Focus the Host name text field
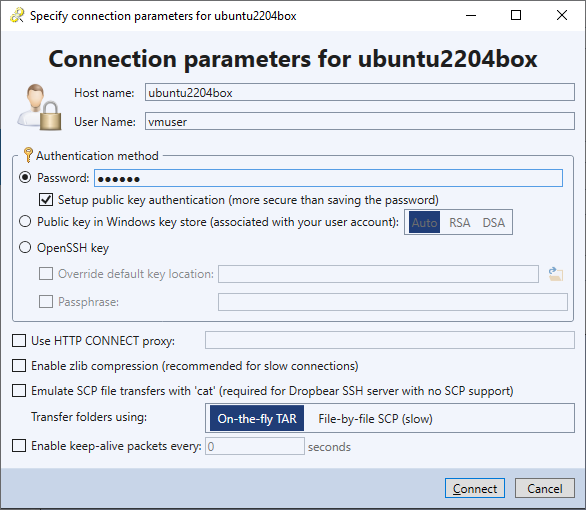Screen dimensions: 586x510 pyautogui.click(x=360, y=92)
